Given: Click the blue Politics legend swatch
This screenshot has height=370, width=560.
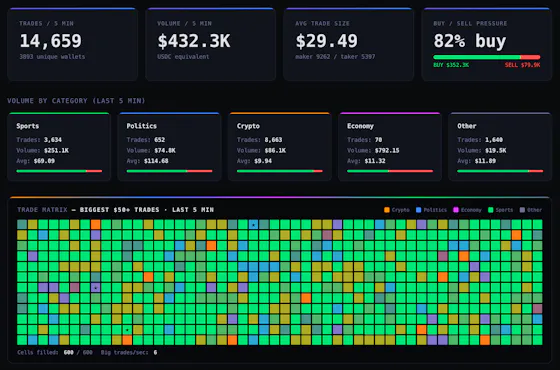Looking at the screenshot, I should coord(419,210).
